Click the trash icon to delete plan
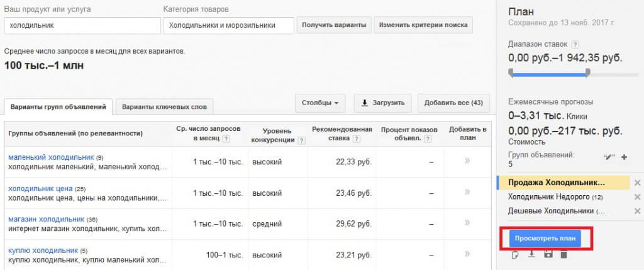Image resolution: width=644 pixels, height=270 pixels. click(x=563, y=254)
